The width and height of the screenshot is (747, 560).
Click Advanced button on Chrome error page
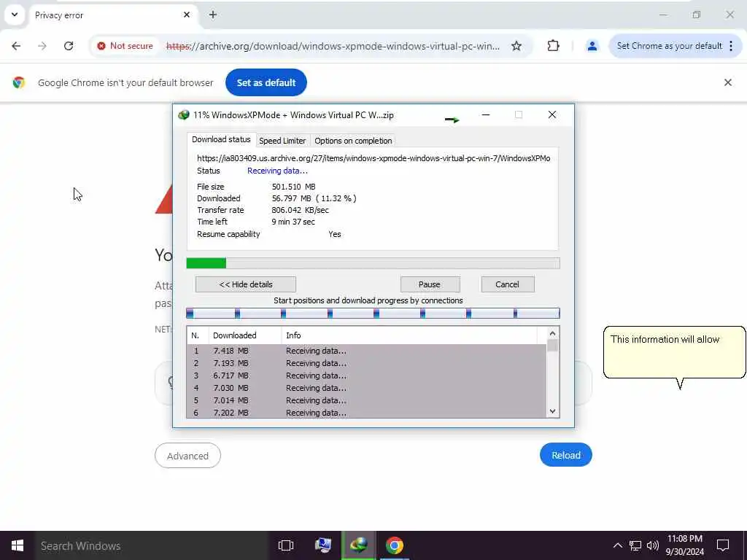(x=187, y=456)
